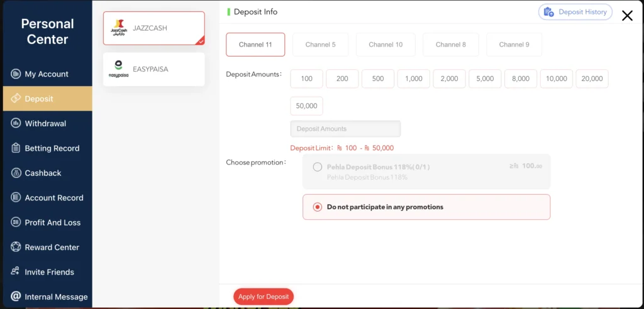Select Do not participate in promotions radio
Viewport: 644px width, 309px height.
point(318,207)
